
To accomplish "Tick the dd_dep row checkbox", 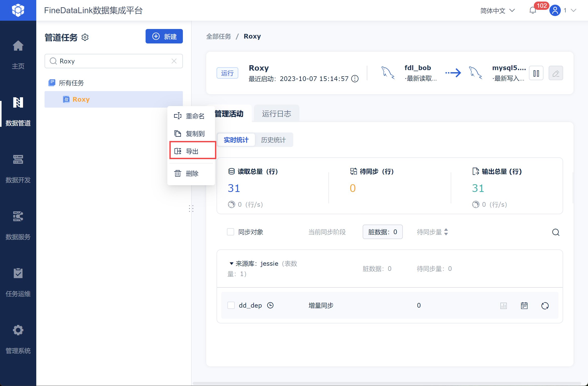I will pos(231,305).
